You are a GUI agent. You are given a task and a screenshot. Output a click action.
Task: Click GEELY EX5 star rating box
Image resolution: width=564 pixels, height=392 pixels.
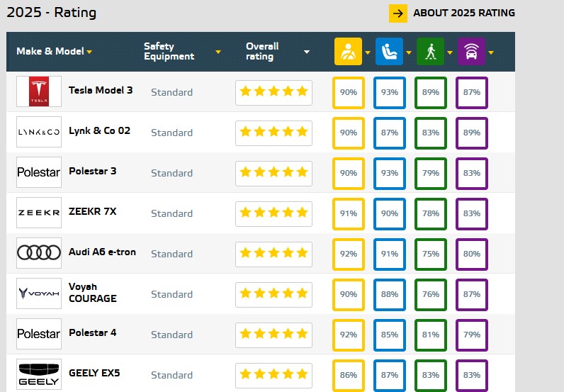273,375
